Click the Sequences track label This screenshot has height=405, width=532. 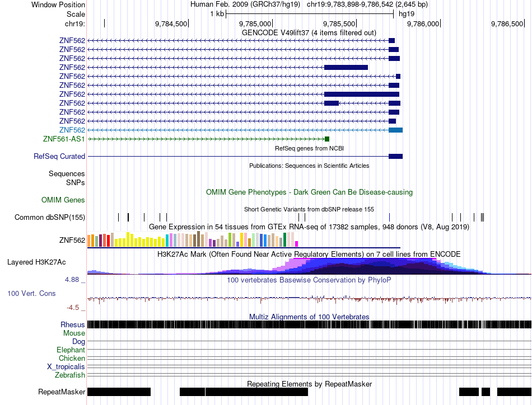click(67, 174)
